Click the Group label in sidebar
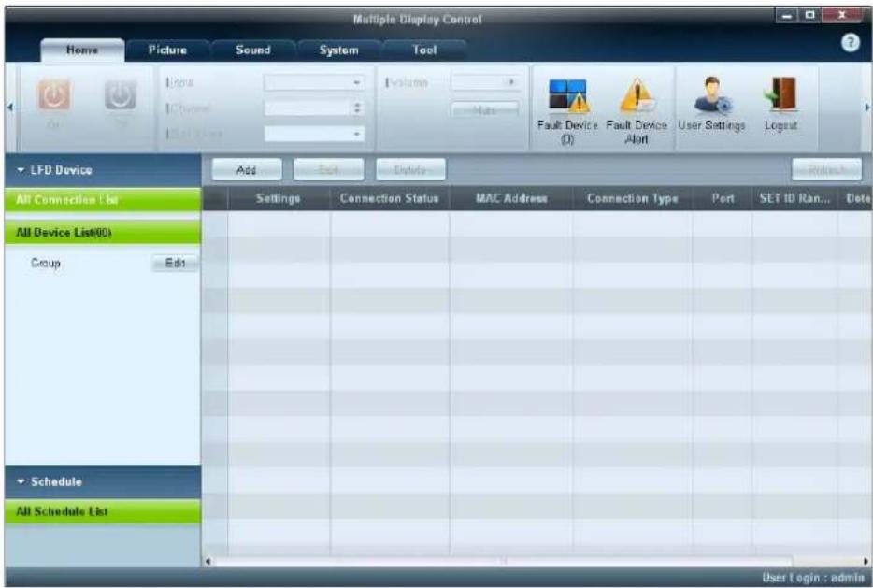The height and width of the screenshot is (588, 873). tap(46, 263)
